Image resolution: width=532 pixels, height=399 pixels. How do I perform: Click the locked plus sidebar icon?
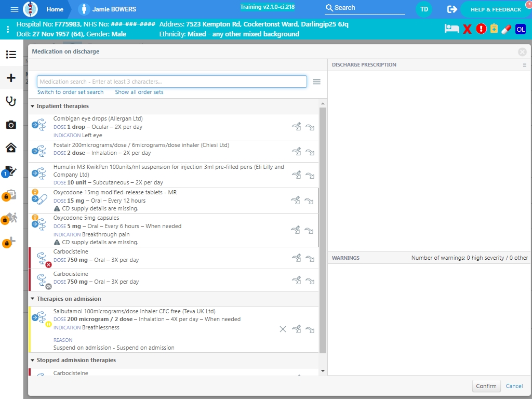click(x=9, y=242)
